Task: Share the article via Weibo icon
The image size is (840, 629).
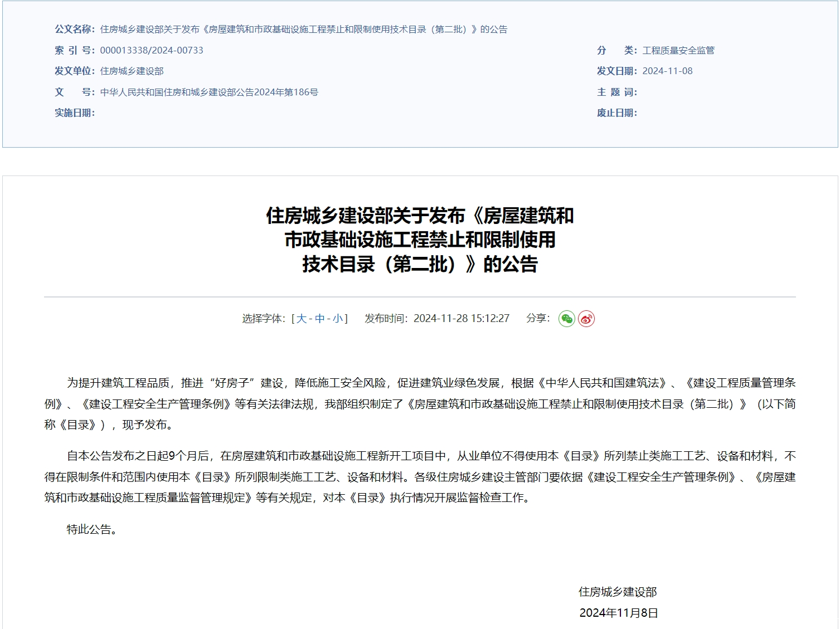Action: (586, 319)
